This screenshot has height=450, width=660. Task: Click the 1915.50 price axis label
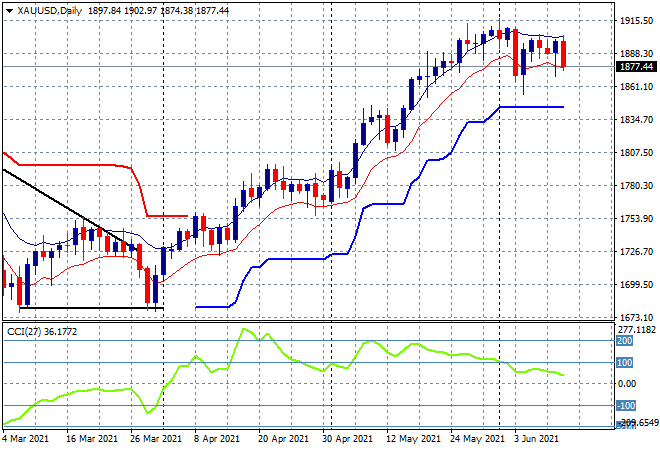[x=636, y=21]
